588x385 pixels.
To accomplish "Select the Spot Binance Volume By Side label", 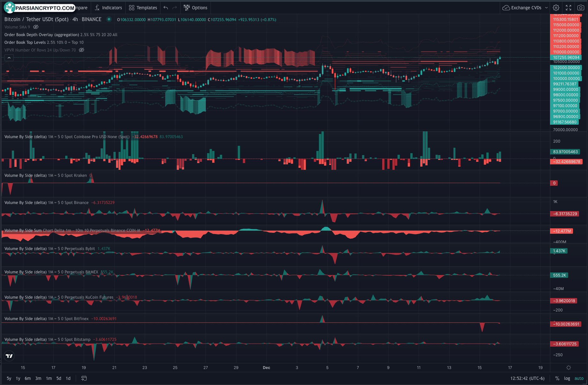I will tap(47, 203).
